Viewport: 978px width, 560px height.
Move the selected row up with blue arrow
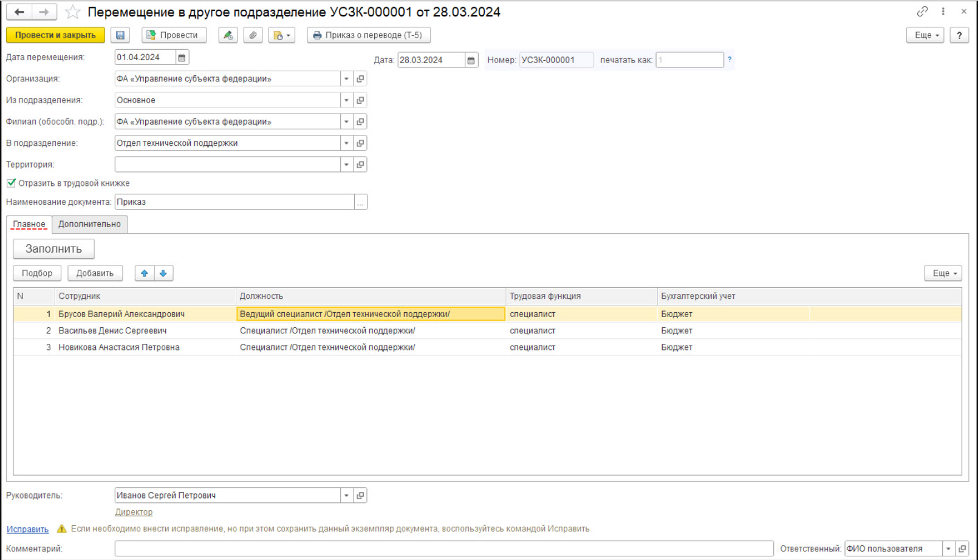tap(145, 273)
